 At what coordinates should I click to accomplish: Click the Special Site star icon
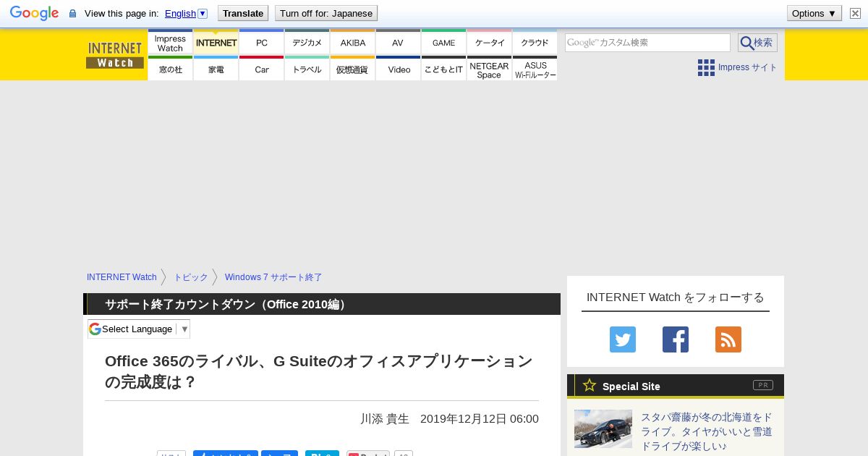click(590, 385)
